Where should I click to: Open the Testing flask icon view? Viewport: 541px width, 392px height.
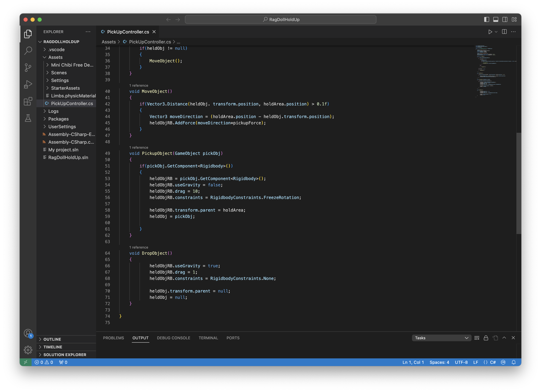coord(28,118)
